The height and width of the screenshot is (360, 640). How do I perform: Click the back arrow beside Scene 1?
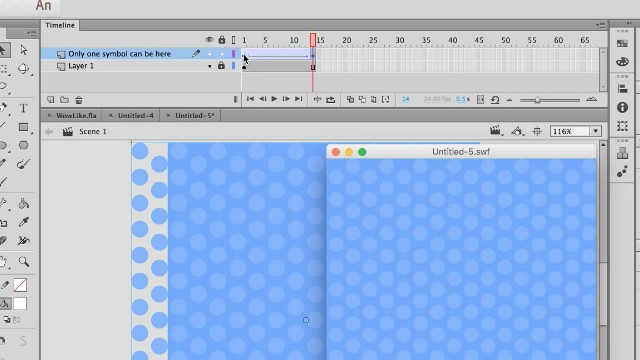[x=49, y=131]
